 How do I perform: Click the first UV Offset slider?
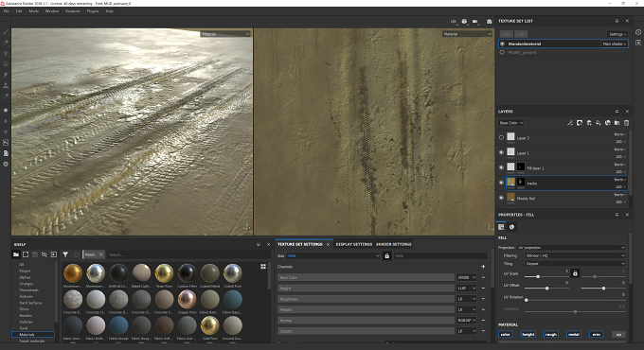[546, 289]
